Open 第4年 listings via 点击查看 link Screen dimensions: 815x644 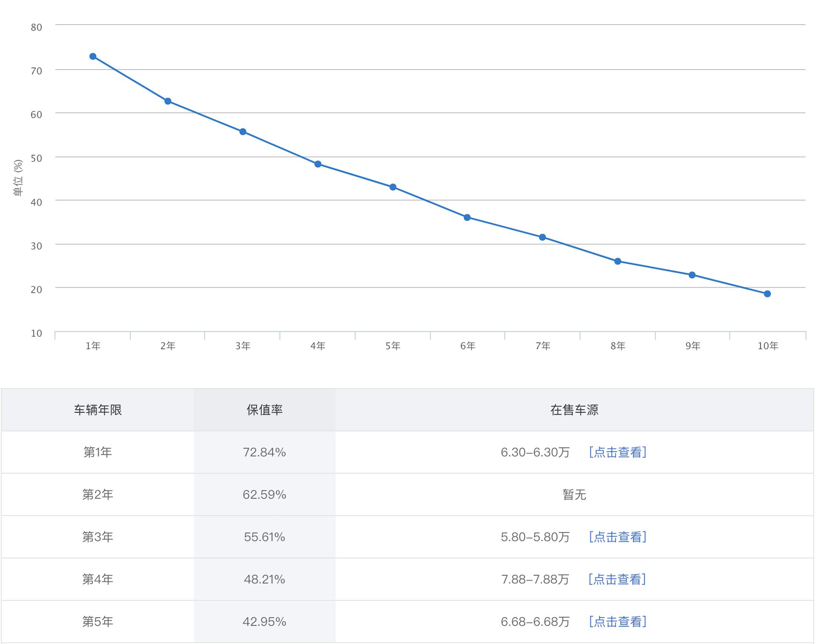(618, 580)
